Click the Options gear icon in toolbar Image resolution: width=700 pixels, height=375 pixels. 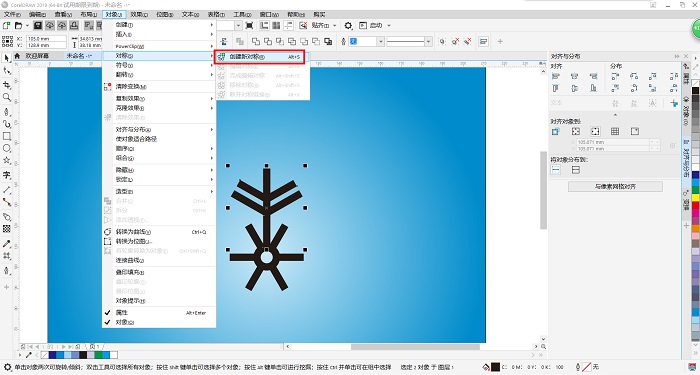348,25
